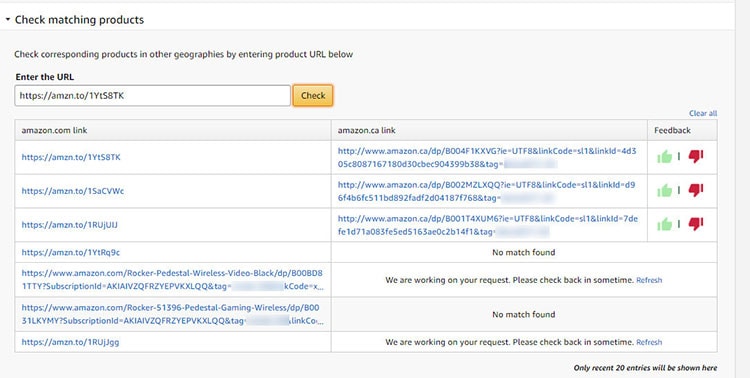This screenshot has height=378, width=750.
Task: Click the Only recent 20 entries note
Action: point(645,368)
